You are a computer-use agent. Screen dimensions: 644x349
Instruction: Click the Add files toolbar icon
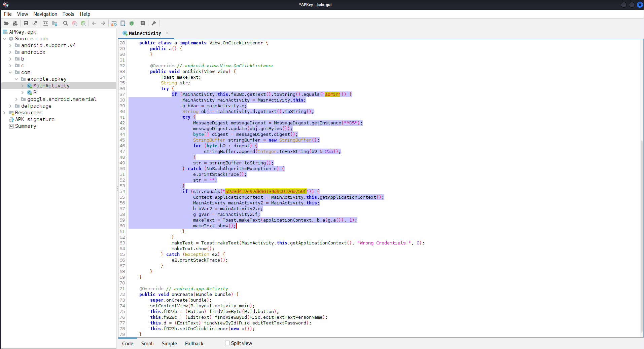[x=15, y=23]
